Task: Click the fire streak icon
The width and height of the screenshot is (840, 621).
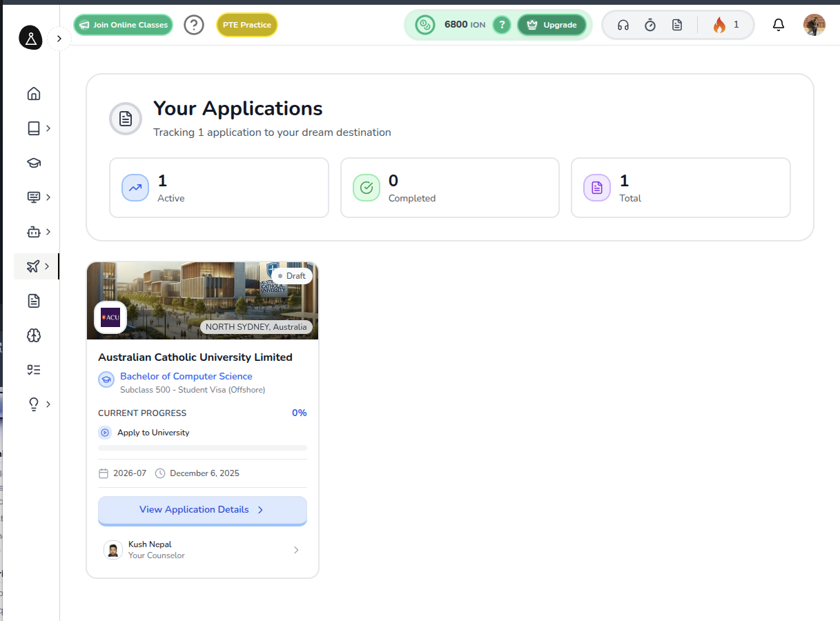Action: 719,26
